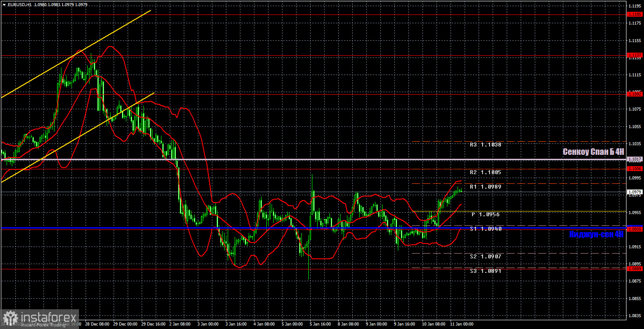
Task: Click the 1.1035 price axis label
Action: click(635, 143)
